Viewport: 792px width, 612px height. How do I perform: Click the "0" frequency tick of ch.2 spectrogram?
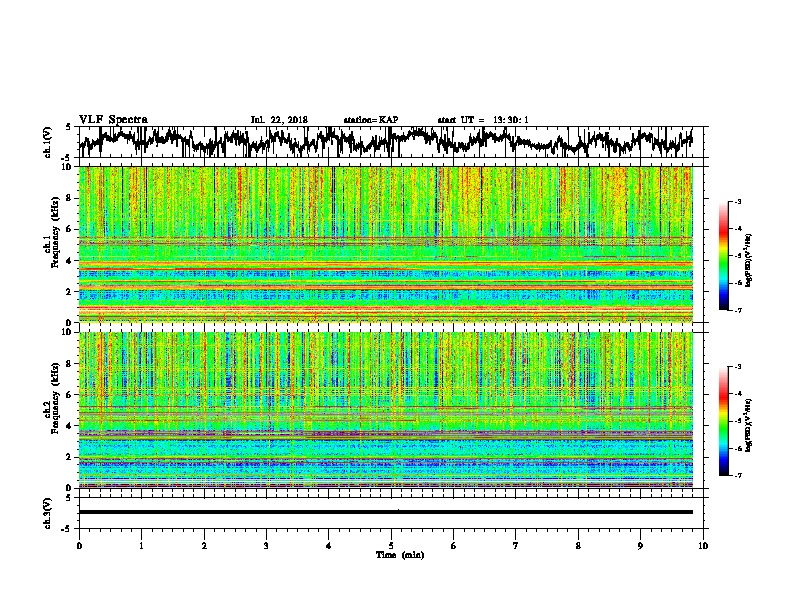click(x=70, y=488)
